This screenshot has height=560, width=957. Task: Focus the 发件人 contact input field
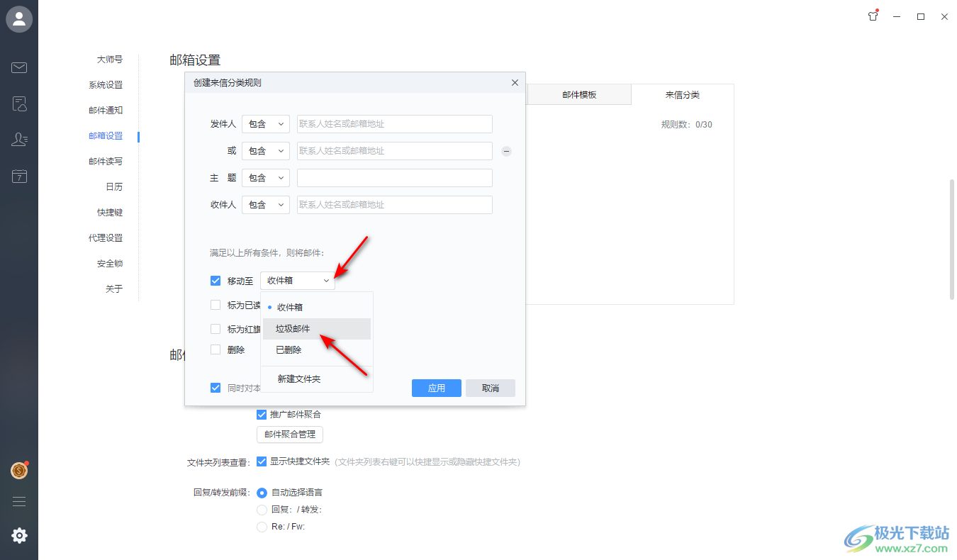point(395,124)
